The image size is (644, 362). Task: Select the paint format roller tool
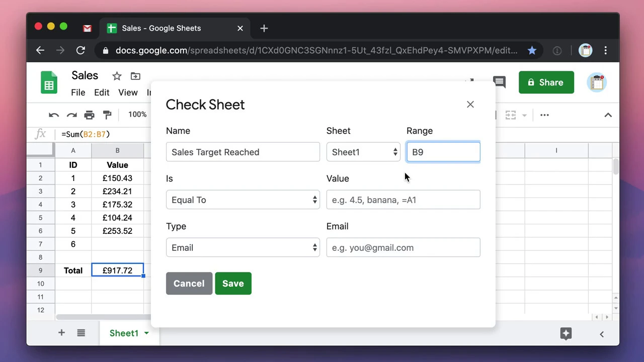pyautogui.click(x=107, y=115)
